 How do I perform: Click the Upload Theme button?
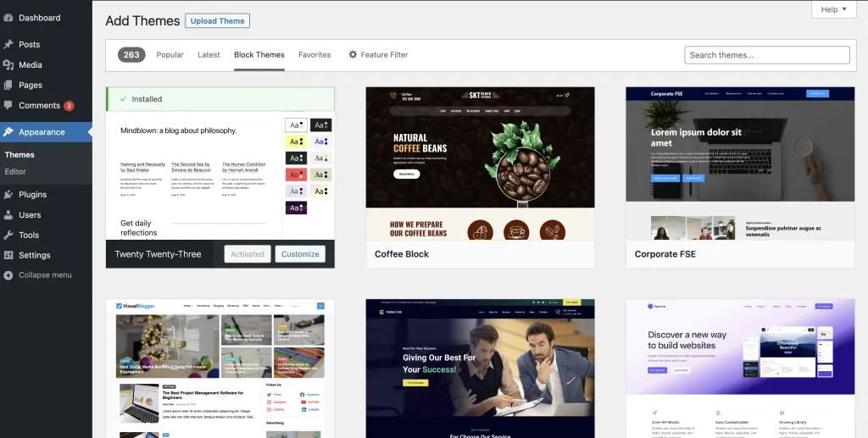click(217, 21)
